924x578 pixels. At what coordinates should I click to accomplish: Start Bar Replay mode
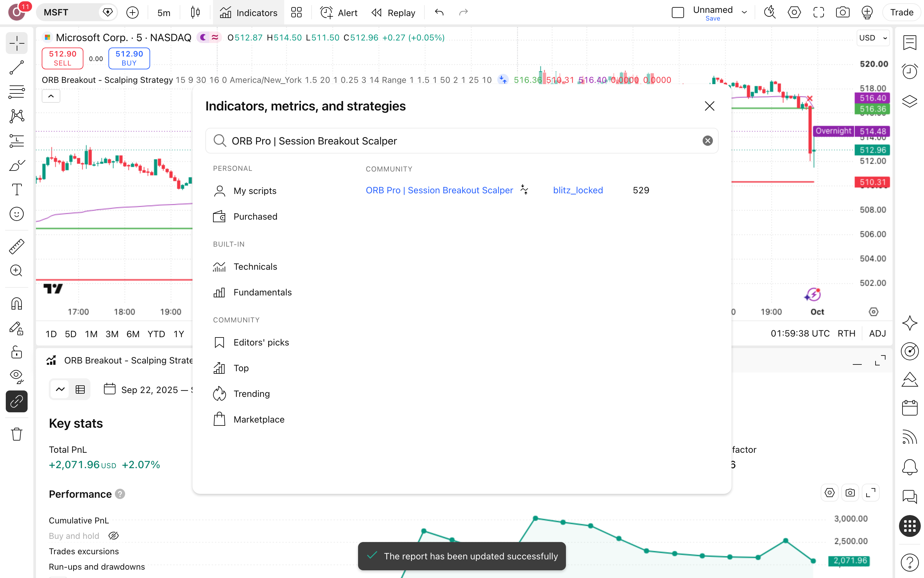[393, 13]
